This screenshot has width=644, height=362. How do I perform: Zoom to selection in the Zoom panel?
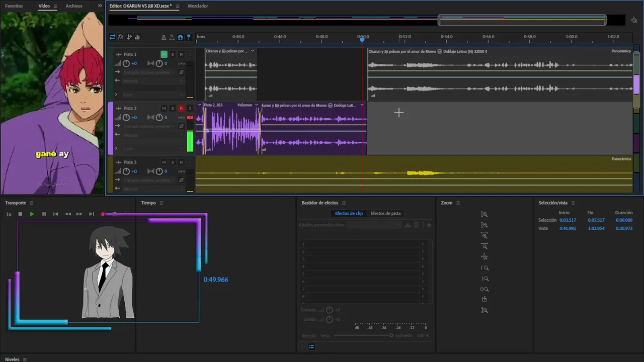(485, 289)
